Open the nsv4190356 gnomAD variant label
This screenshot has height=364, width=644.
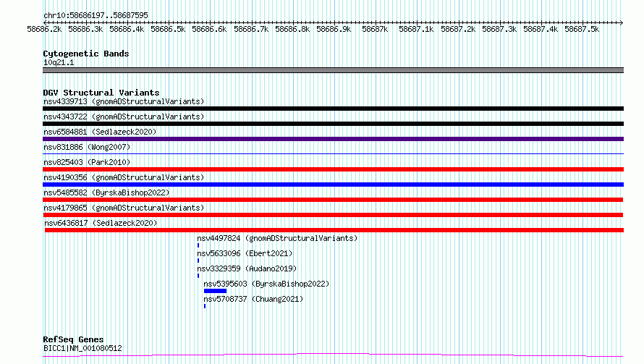[x=124, y=177]
